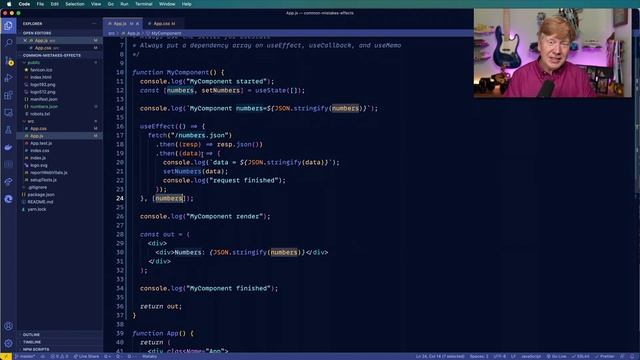Open Source Control view with pending badge
640x360 pixels.
8,61
